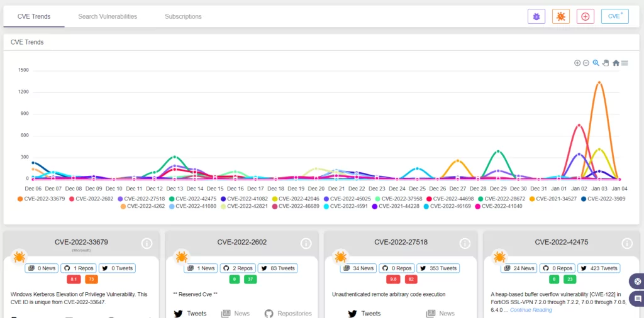
Task: Click 2 Repos on CVE-2022-2602 card
Action: (238, 268)
